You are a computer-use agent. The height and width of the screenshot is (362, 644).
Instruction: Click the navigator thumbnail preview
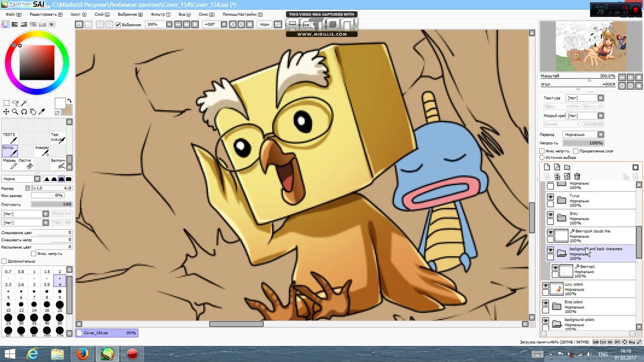point(591,47)
